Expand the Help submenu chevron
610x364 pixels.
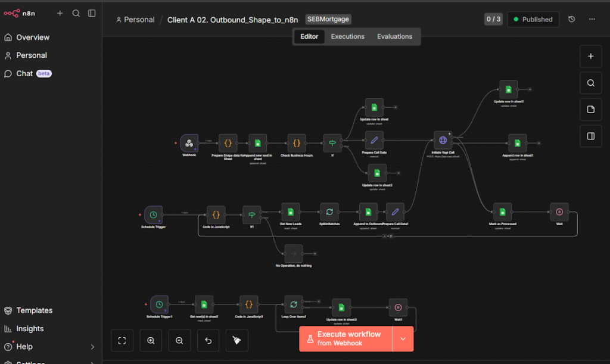tap(92, 347)
